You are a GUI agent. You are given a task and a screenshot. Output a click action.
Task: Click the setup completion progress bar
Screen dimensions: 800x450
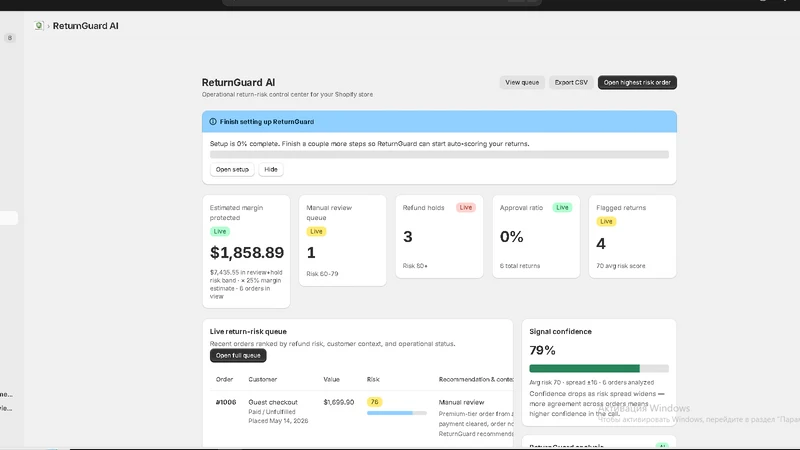[439, 155]
